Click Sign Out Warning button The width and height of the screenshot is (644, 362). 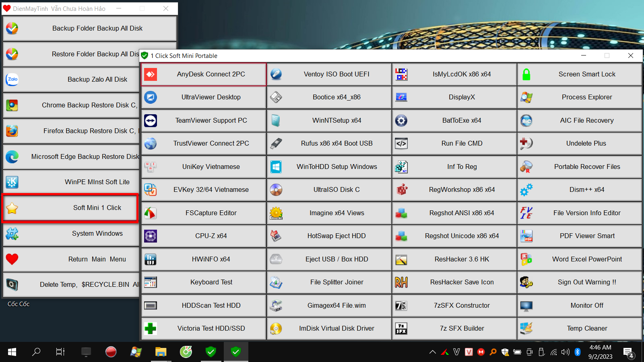click(580, 282)
